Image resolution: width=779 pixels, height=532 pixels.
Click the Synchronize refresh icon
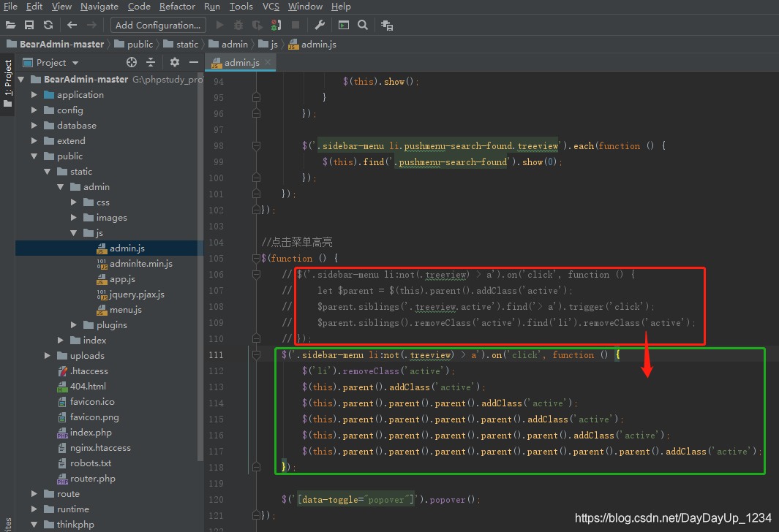(48, 25)
